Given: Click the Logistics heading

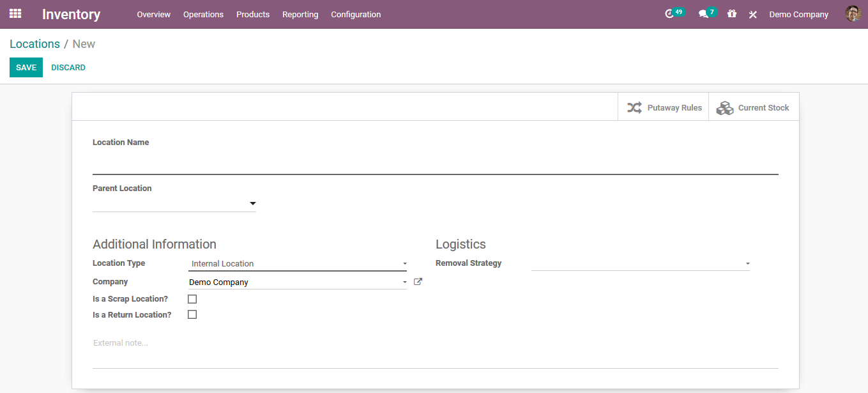Looking at the screenshot, I should click(461, 244).
